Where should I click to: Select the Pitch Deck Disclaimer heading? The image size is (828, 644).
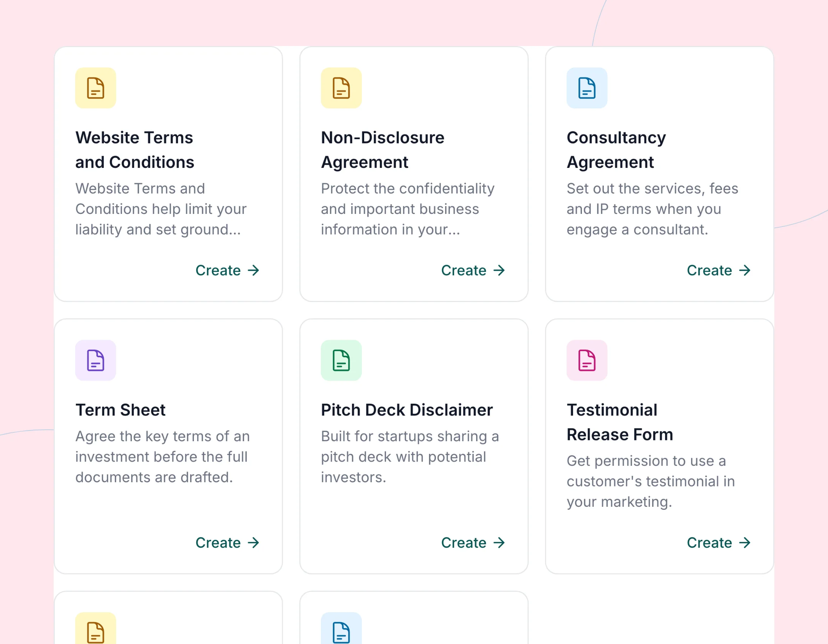407,410
